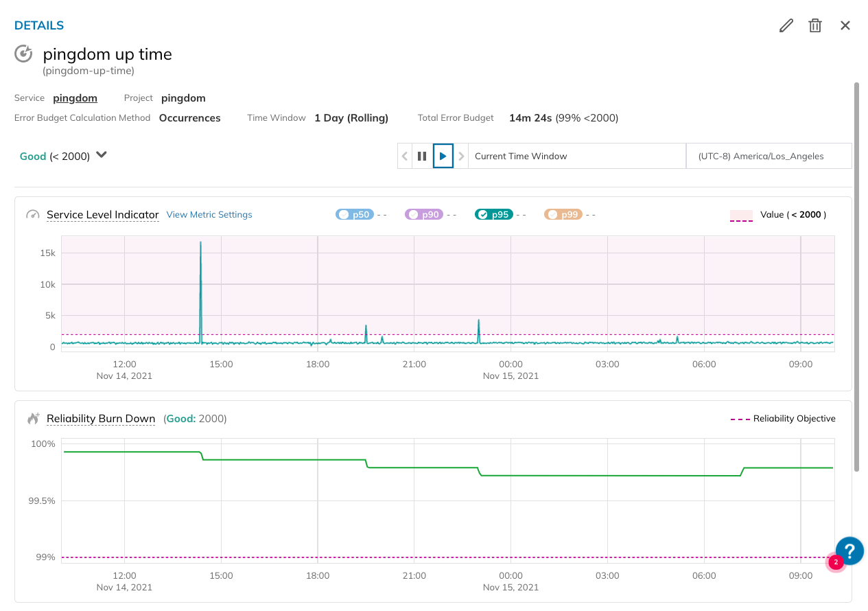Go to next time window

tap(461, 156)
